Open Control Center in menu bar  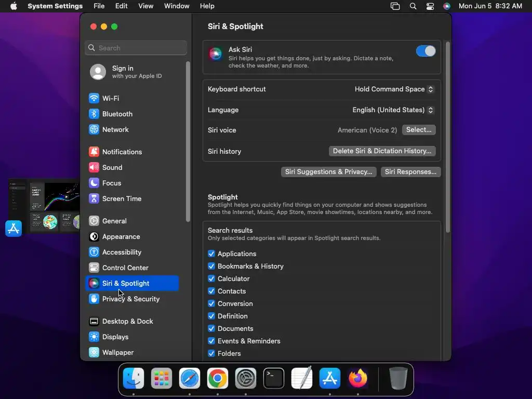point(430,6)
